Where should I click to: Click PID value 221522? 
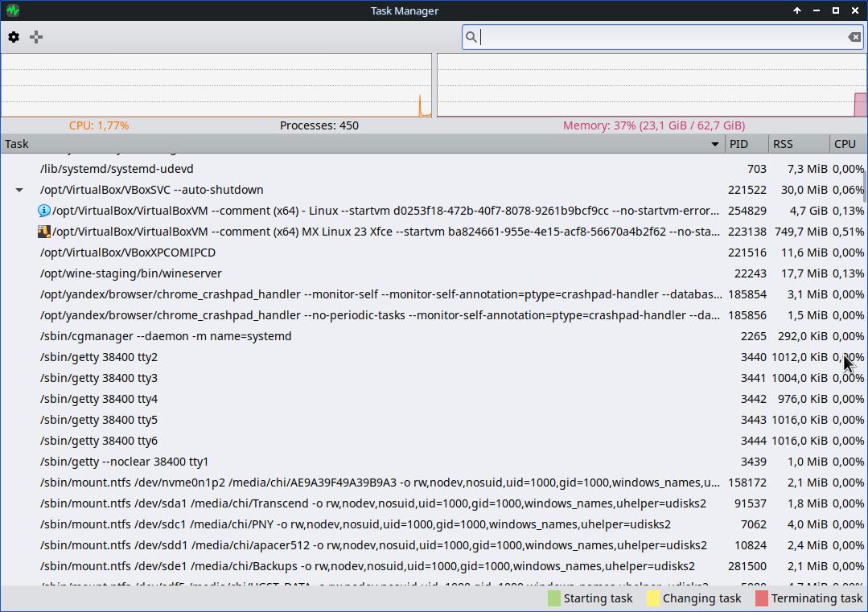pyautogui.click(x=747, y=190)
